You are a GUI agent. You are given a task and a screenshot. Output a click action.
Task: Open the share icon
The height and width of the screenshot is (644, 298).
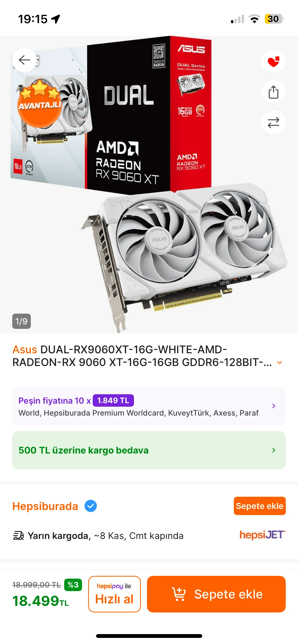click(x=273, y=92)
